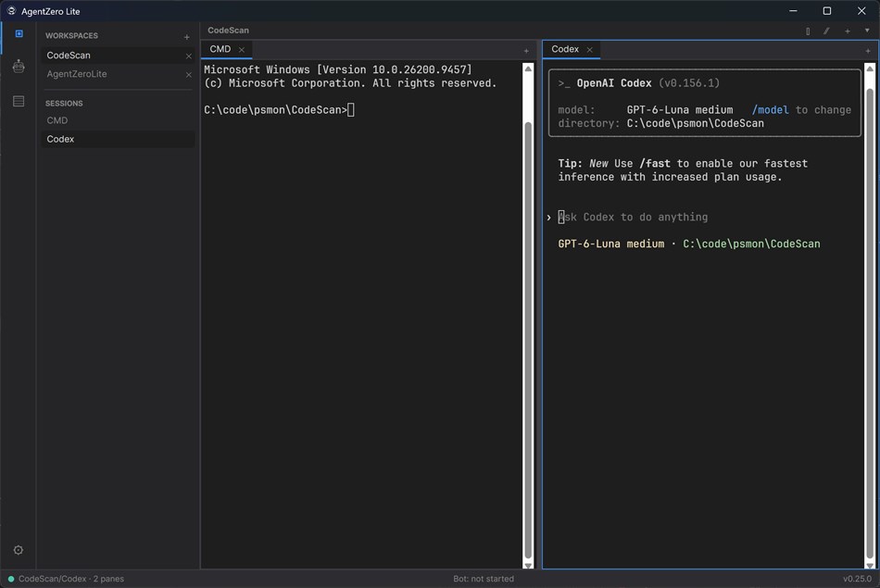Click the "OpenAI Codex" header text

coord(614,83)
